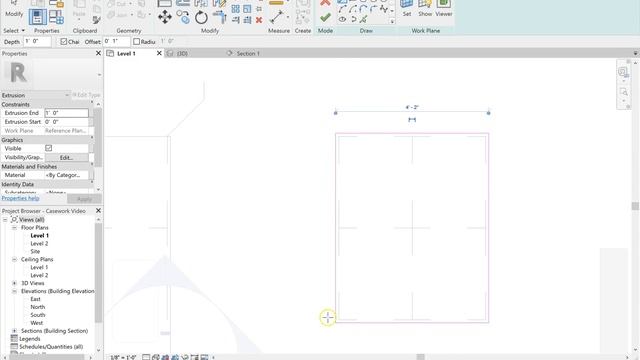Switch to the {3D} view tab
This screenshot has width=640, height=360.
click(182, 53)
